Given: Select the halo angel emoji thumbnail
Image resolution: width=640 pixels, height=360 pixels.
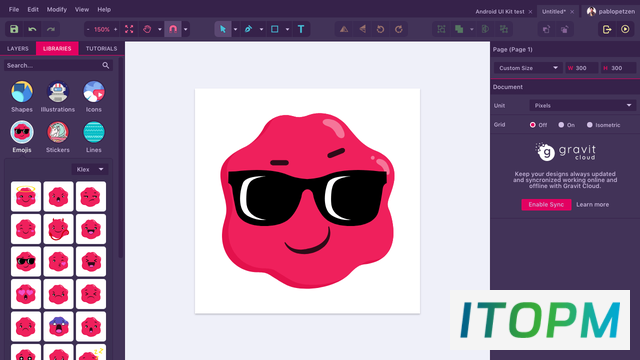Looking at the screenshot, I should tap(26, 196).
